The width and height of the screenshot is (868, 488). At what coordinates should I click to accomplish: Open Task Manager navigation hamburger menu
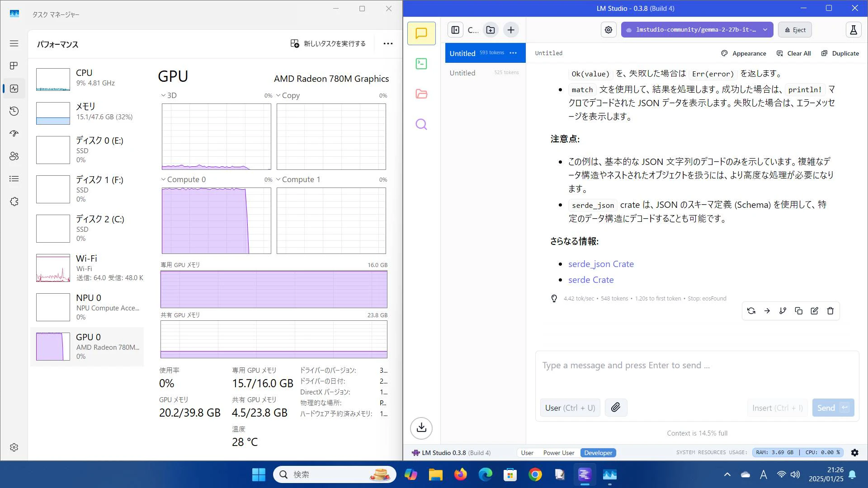14,43
